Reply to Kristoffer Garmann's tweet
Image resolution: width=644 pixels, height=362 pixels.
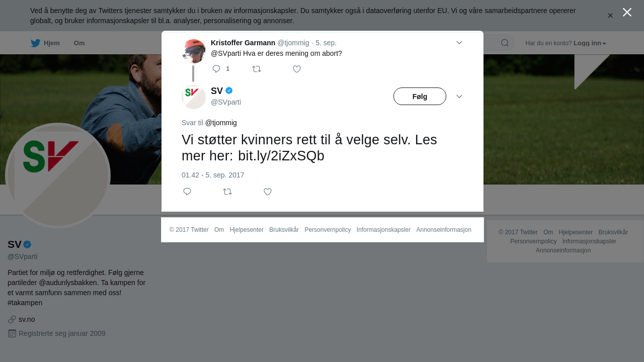tap(216, 69)
